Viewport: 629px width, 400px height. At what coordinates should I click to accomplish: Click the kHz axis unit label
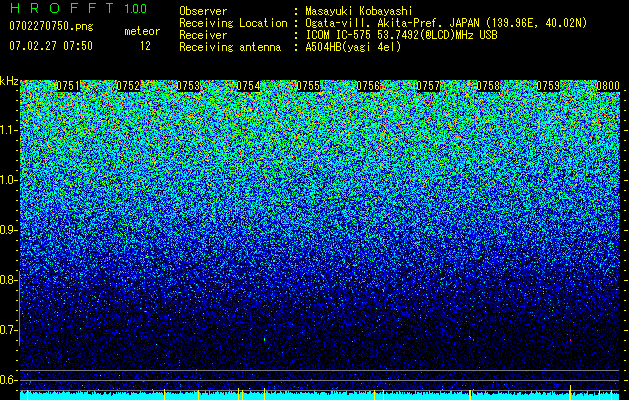(x=9, y=81)
